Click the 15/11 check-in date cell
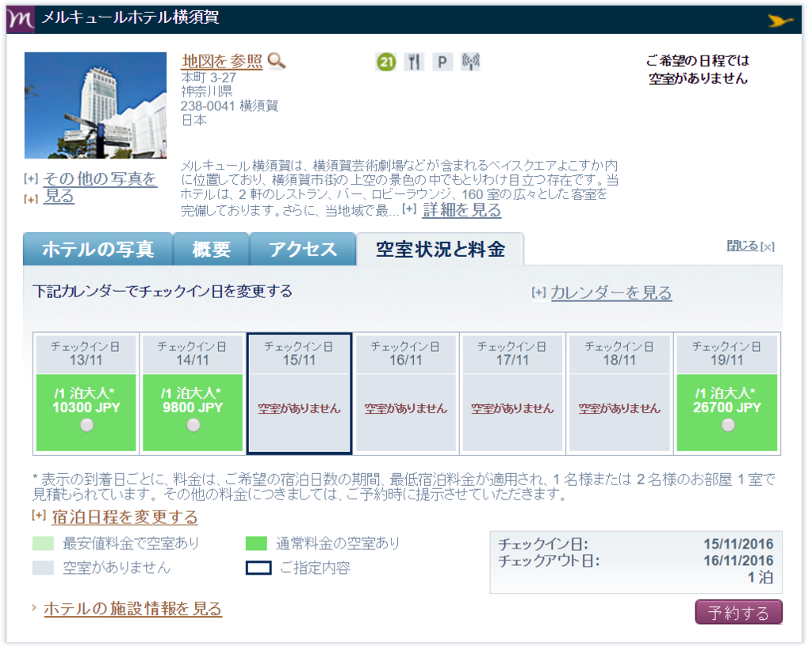 pos(299,394)
